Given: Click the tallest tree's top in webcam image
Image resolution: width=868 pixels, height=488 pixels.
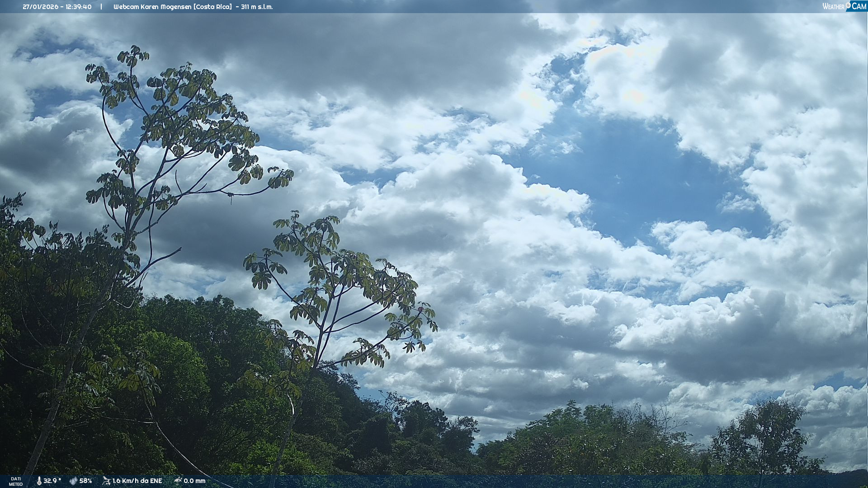Looking at the screenshot, I should (x=132, y=53).
